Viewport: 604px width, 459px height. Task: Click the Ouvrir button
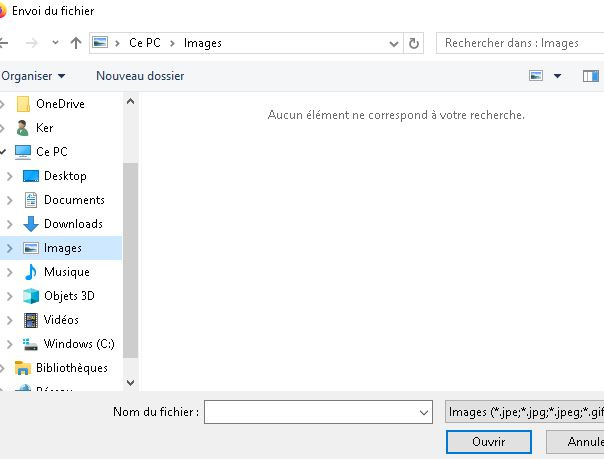coord(489,441)
